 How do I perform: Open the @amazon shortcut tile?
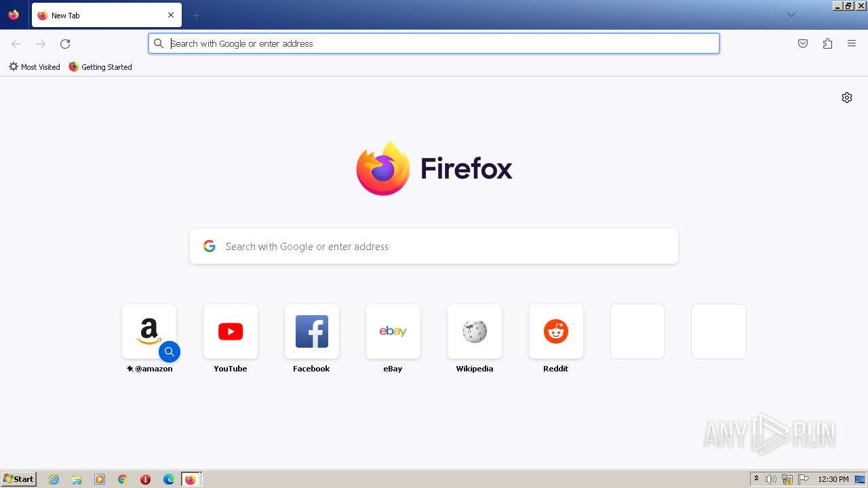149,331
